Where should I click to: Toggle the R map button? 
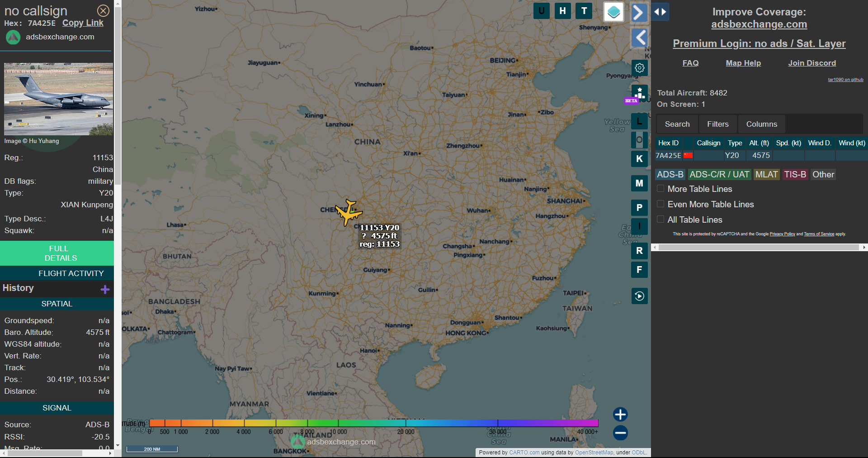point(639,251)
